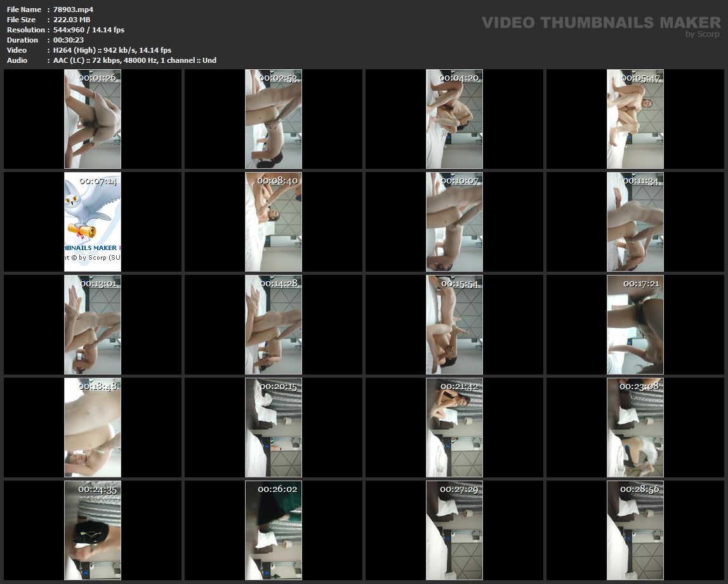The height and width of the screenshot is (584, 728).
Task: Open the thumbnail stamped 00:05:47
Action: [x=635, y=119]
